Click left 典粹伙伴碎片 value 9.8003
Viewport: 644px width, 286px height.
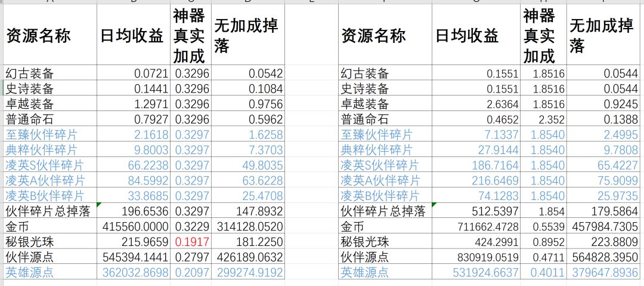coord(134,150)
